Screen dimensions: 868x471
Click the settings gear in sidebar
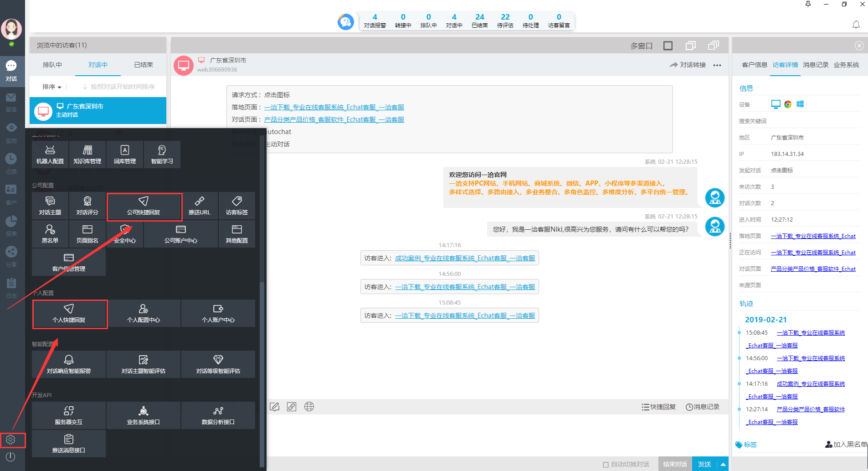[x=11, y=440]
